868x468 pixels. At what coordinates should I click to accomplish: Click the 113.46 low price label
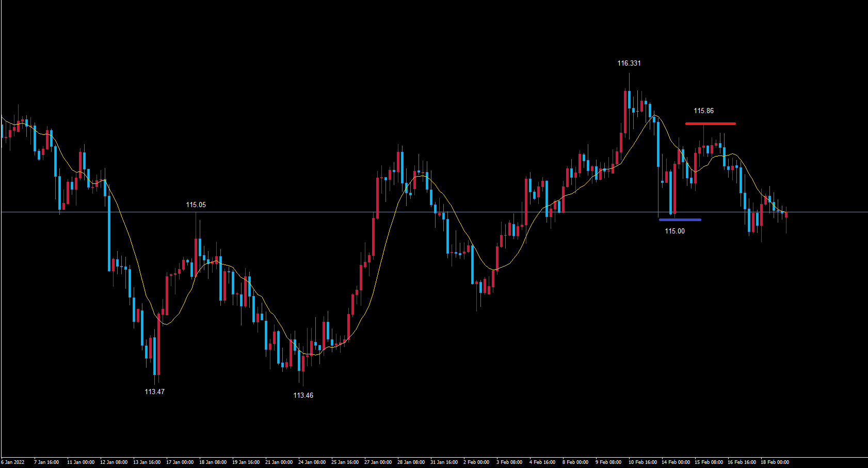click(303, 395)
